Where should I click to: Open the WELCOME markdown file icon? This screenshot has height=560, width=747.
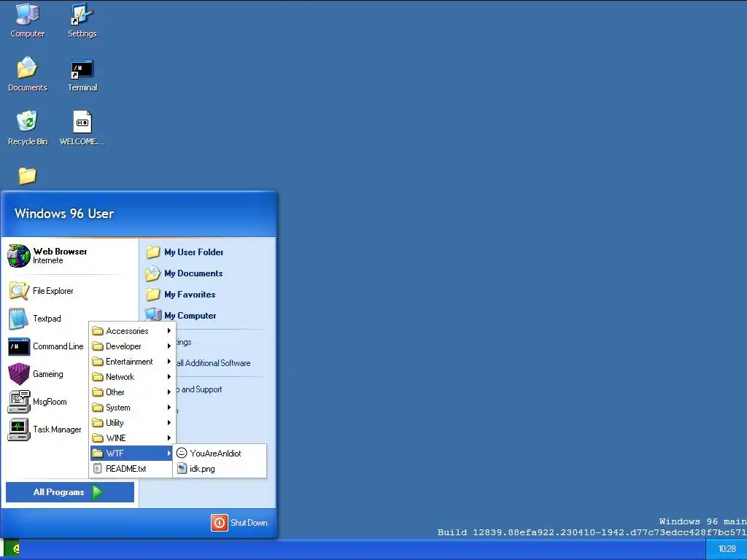pos(82,128)
